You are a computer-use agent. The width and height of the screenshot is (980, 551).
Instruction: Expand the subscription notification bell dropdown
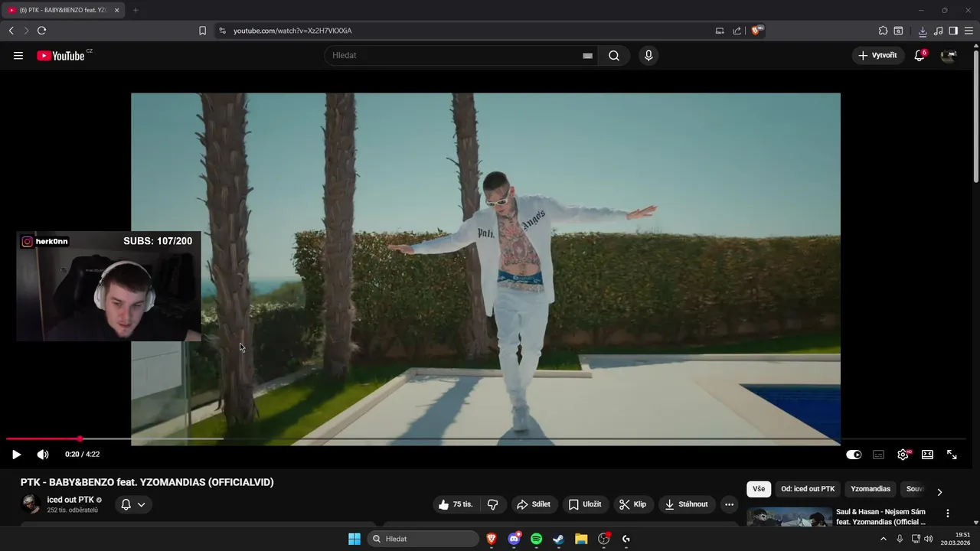pos(133,504)
